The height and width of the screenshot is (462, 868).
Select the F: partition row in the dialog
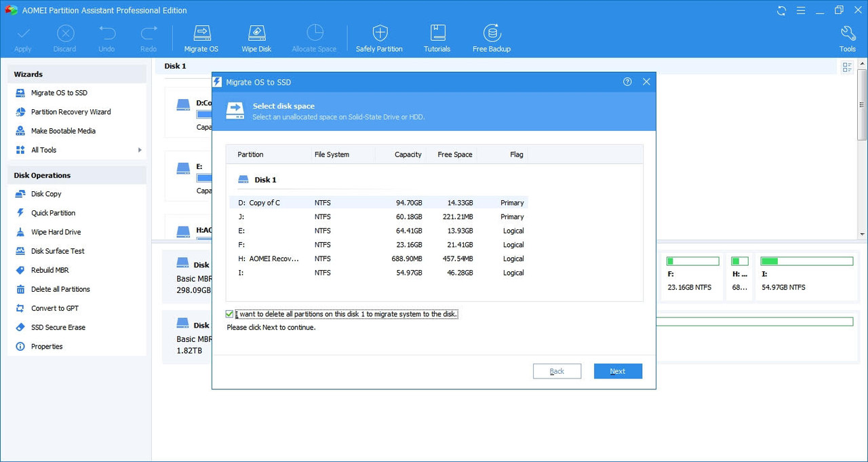coord(378,245)
